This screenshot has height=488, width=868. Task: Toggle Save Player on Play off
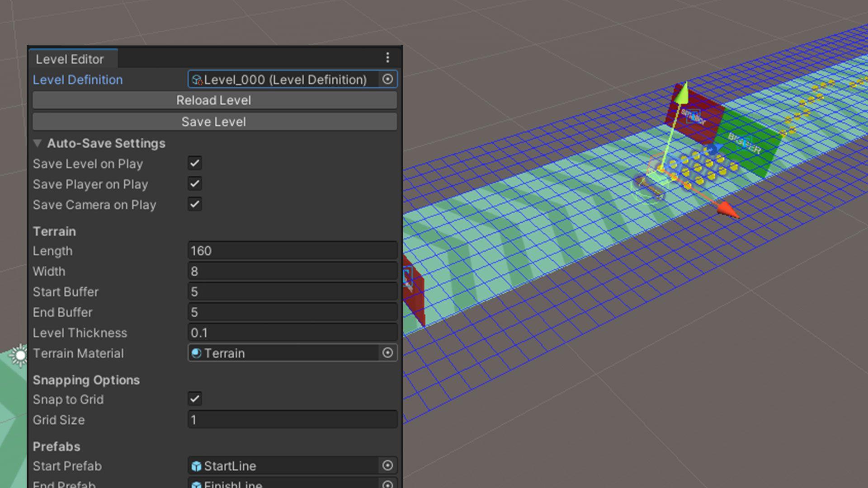click(x=194, y=183)
